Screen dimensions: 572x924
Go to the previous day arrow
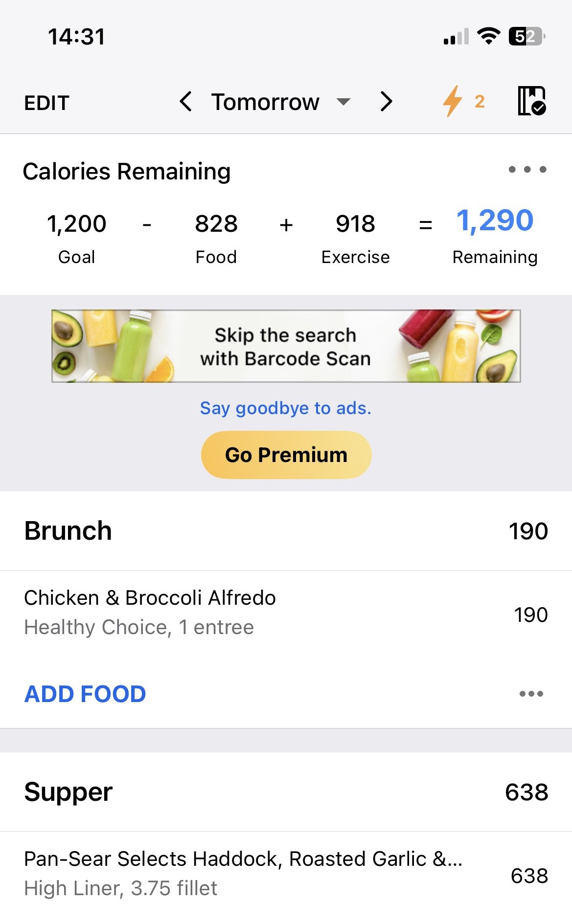pyautogui.click(x=185, y=102)
